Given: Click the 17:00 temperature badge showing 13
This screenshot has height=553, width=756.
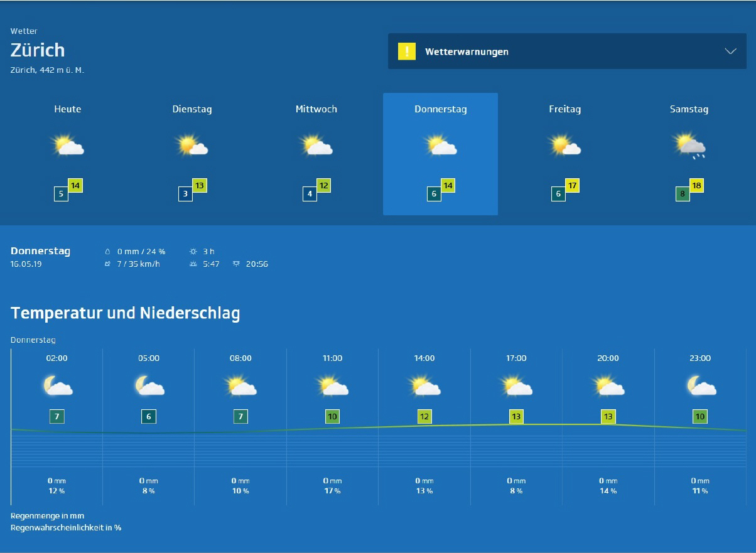Looking at the screenshot, I should pos(516,416).
